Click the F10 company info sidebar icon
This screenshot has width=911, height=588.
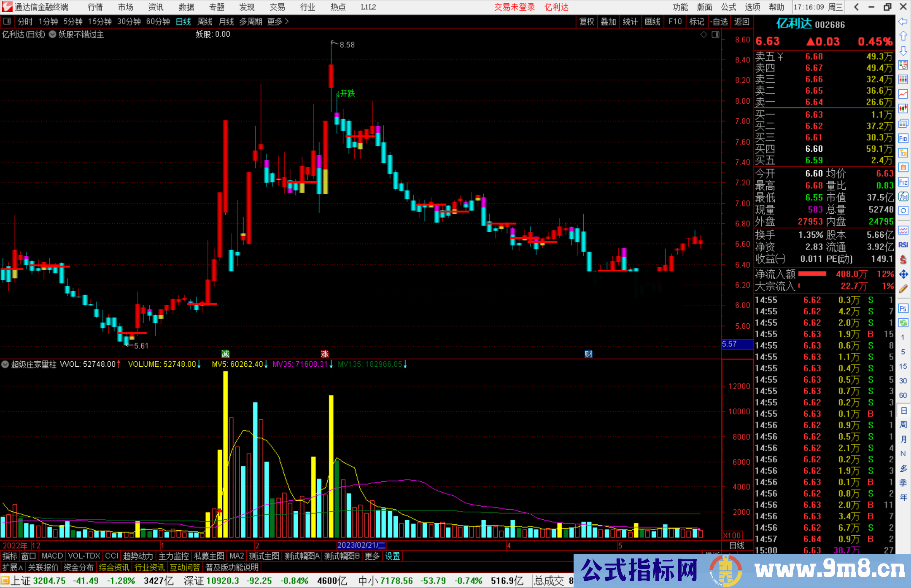(903, 138)
